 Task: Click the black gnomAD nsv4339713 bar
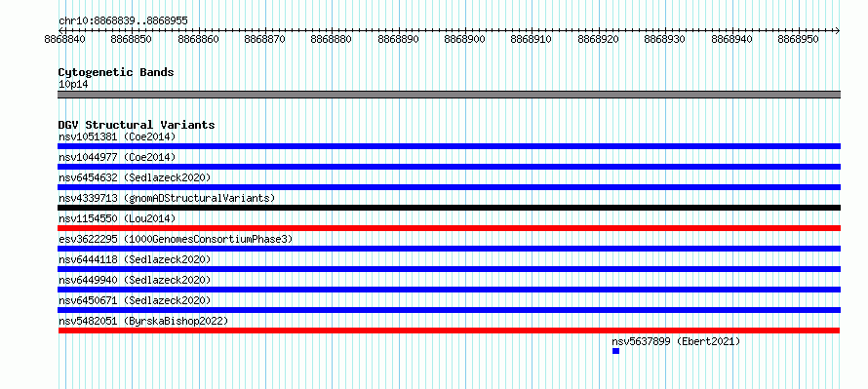pyautogui.click(x=449, y=208)
